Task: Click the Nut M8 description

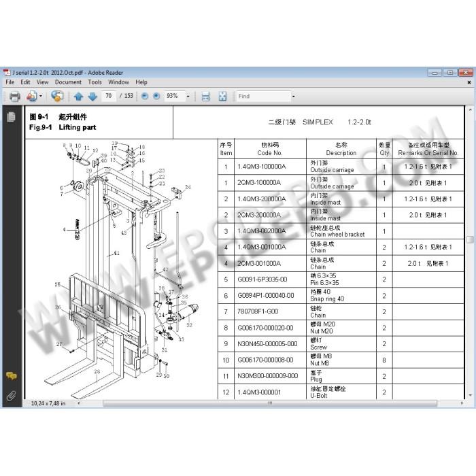Action: pyautogui.click(x=320, y=363)
